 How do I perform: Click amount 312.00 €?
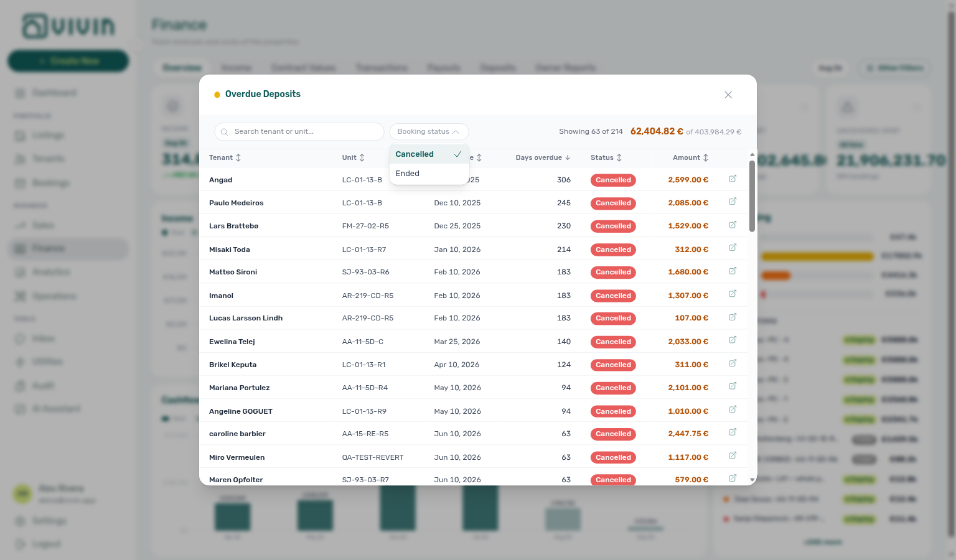click(x=691, y=250)
